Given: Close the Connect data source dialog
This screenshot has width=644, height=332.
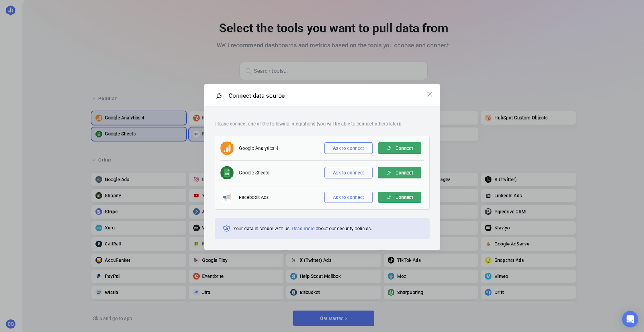Looking at the screenshot, I should [x=430, y=94].
